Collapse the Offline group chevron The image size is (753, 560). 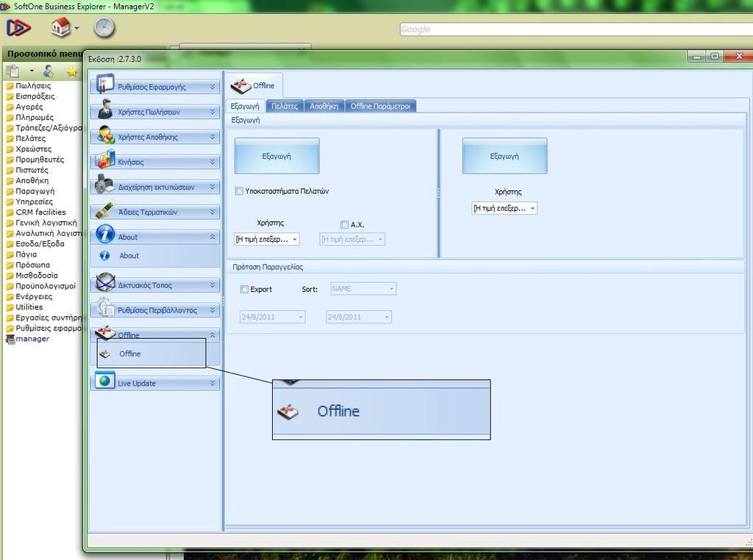(x=213, y=335)
